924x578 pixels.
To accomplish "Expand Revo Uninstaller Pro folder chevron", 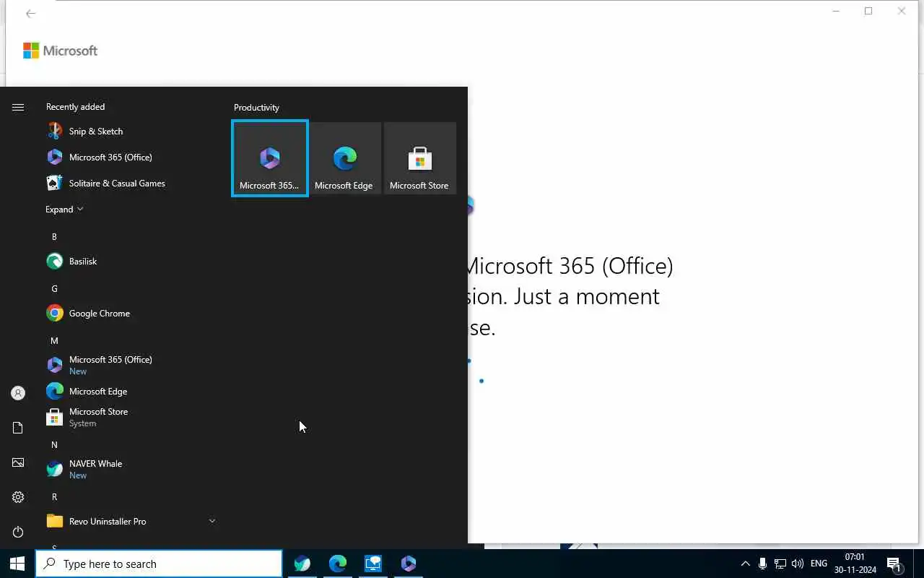I will coord(212,521).
